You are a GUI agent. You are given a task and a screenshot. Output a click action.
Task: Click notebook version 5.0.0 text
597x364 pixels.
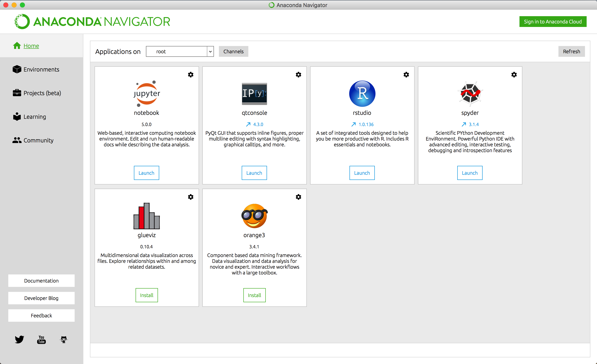click(147, 124)
